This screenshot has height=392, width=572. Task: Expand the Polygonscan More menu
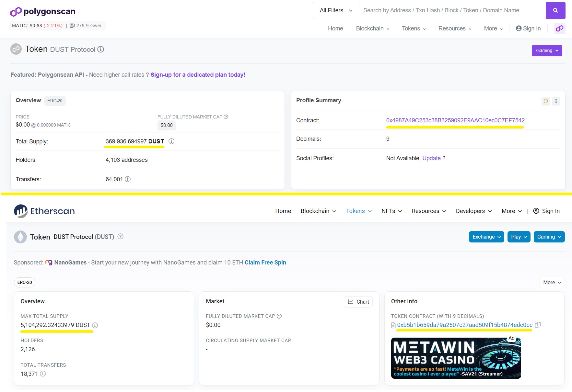tap(493, 28)
